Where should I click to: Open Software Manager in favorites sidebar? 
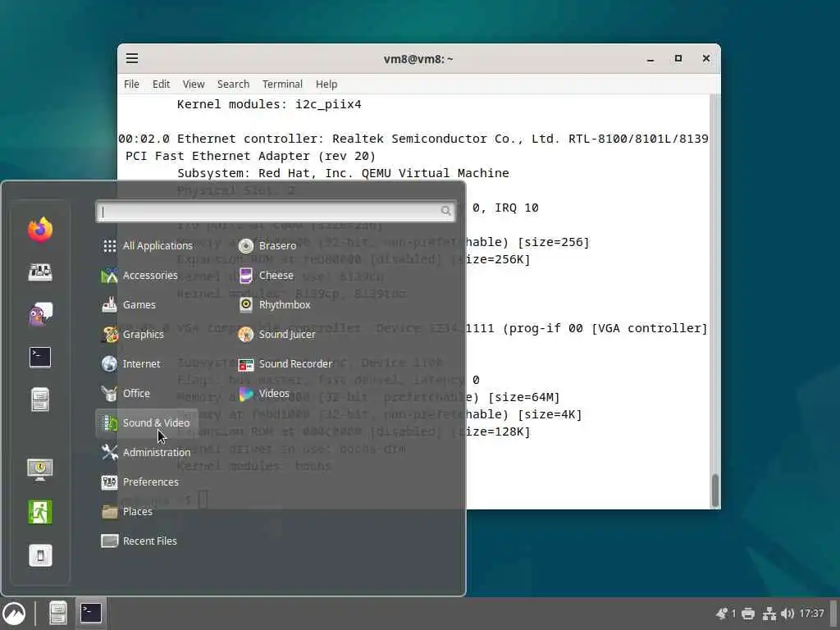click(40, 272)
